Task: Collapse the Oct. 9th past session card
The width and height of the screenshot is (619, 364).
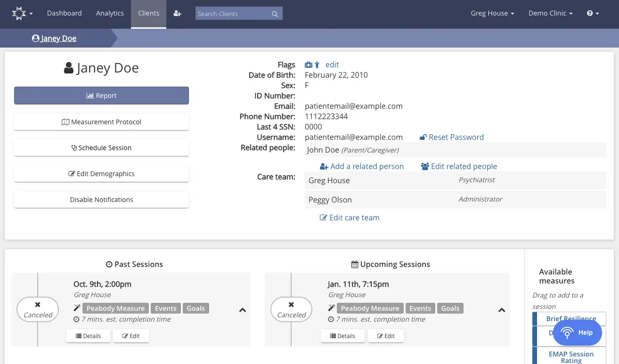Action: (x=242, y=310)
